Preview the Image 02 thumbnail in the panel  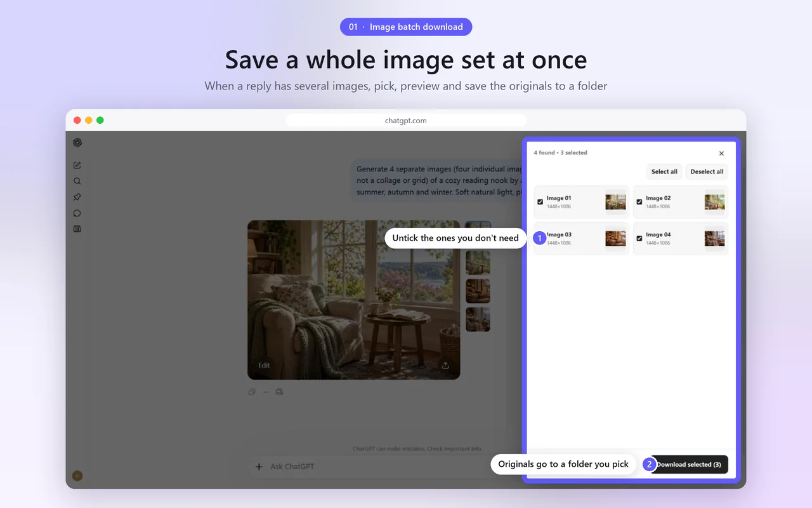pyautogui.click(x=714, y=202)
